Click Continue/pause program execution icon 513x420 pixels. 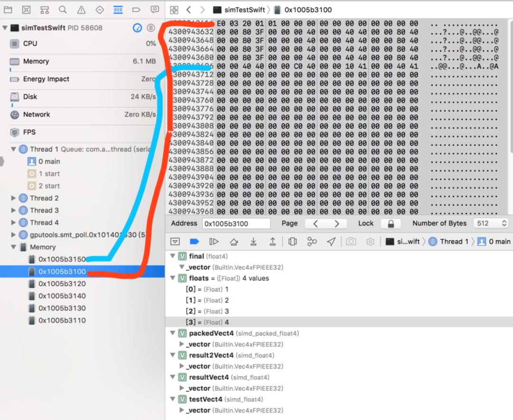click(214, 242)
